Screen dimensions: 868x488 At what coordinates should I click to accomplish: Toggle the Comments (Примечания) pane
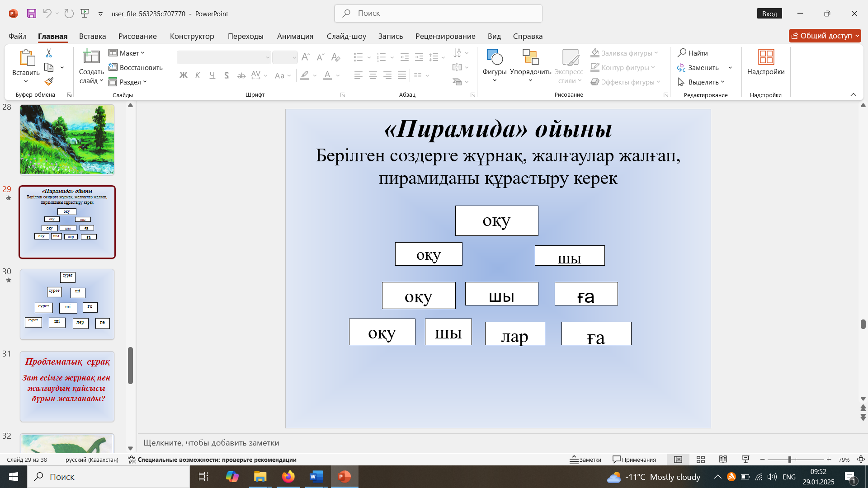click(x=634, y=460)
